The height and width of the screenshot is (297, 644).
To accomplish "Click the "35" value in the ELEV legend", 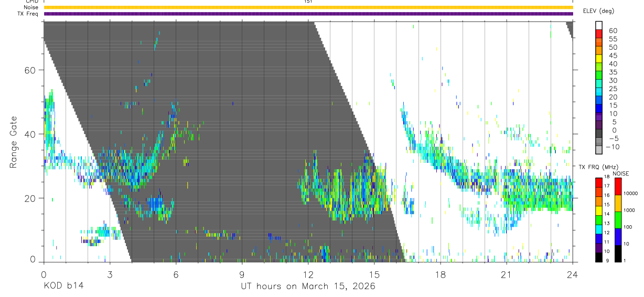I will point(613,72).
